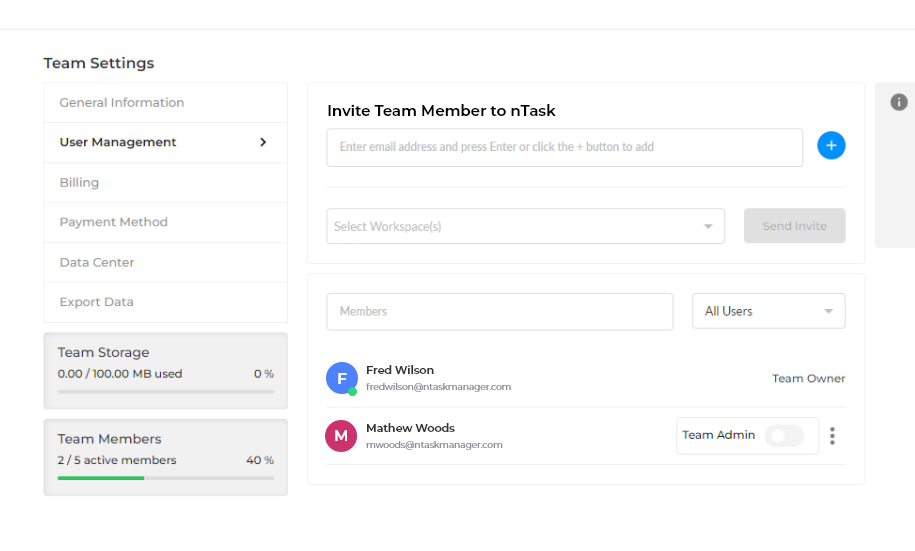Open Payment Method settings
The image size is (915, 551).
click(113, 222)
